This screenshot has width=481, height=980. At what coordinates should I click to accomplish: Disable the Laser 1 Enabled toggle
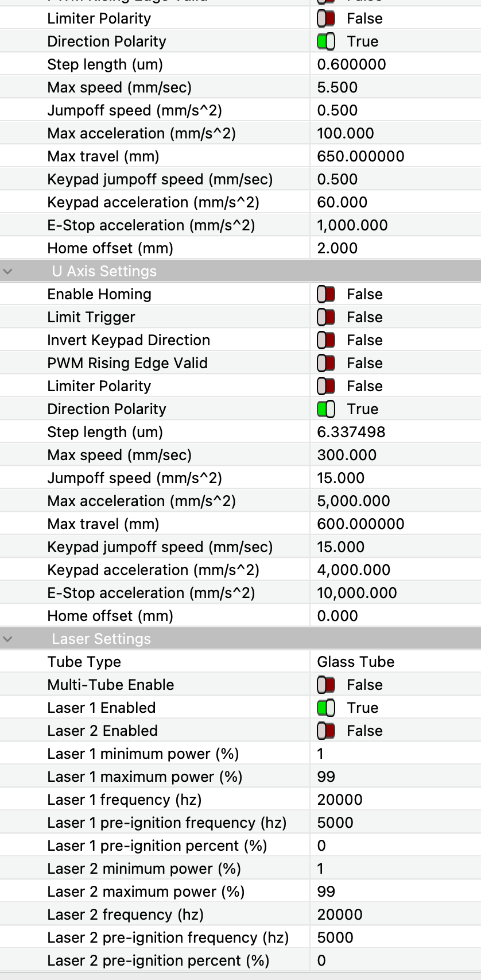(326, 708)
